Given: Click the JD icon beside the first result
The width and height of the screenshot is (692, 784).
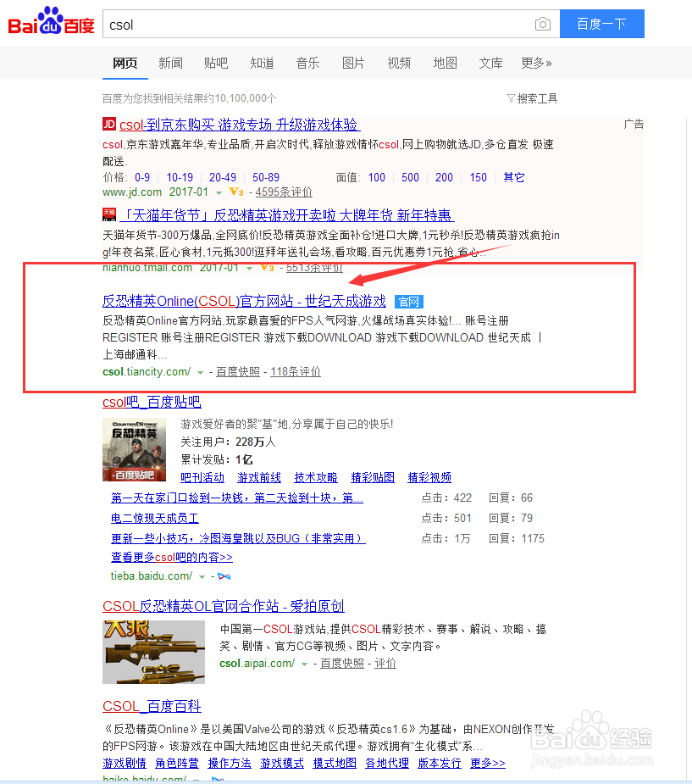Looking at the screenshot, I should click(108, 125).
